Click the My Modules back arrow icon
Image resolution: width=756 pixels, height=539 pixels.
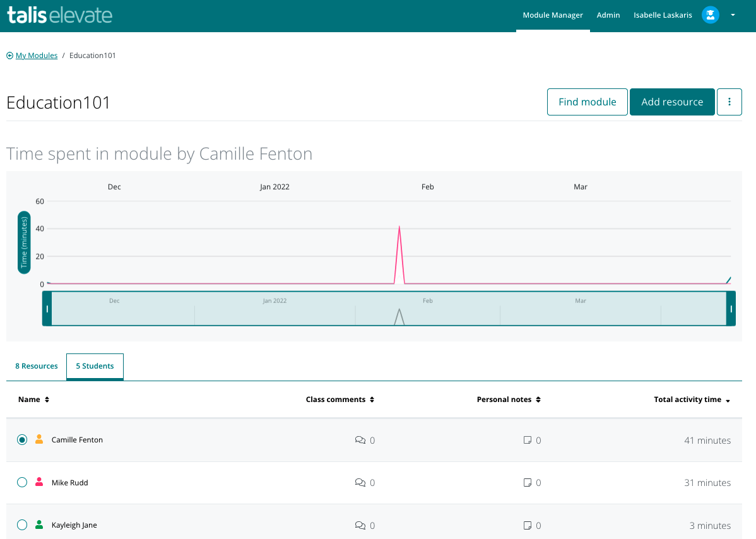[x=9, y=56]
